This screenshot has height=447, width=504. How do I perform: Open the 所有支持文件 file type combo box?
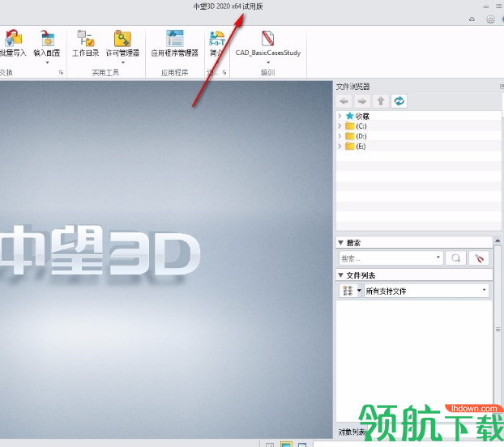pyautogui.click(x=426, y=291)
